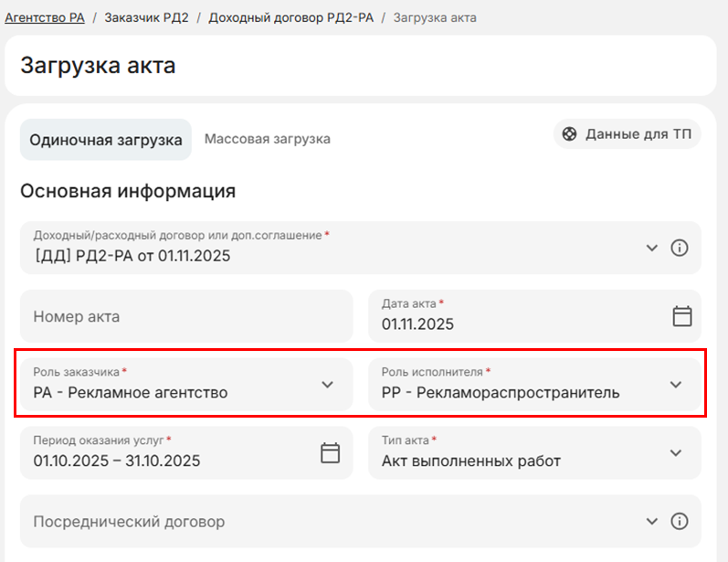The width and height of the screenshot is (728, 562).
Task: Click the calendar icon in Дата акта
Action: pyautogui.click(x=681, y=316)
